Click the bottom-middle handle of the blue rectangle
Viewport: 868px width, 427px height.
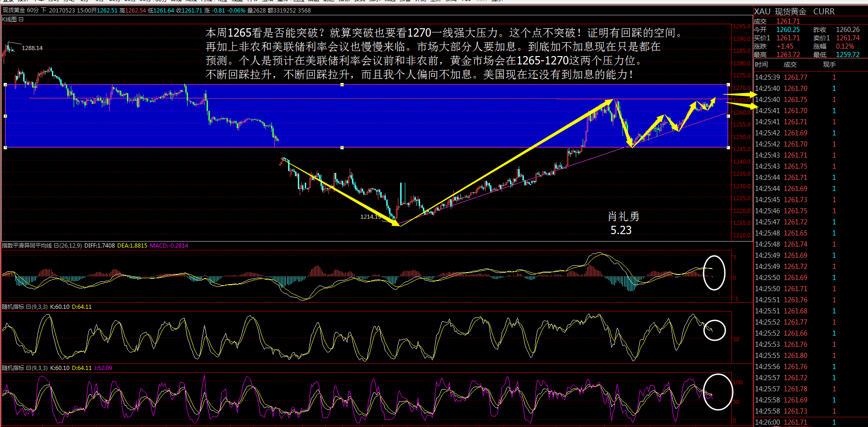click(342, 147)
